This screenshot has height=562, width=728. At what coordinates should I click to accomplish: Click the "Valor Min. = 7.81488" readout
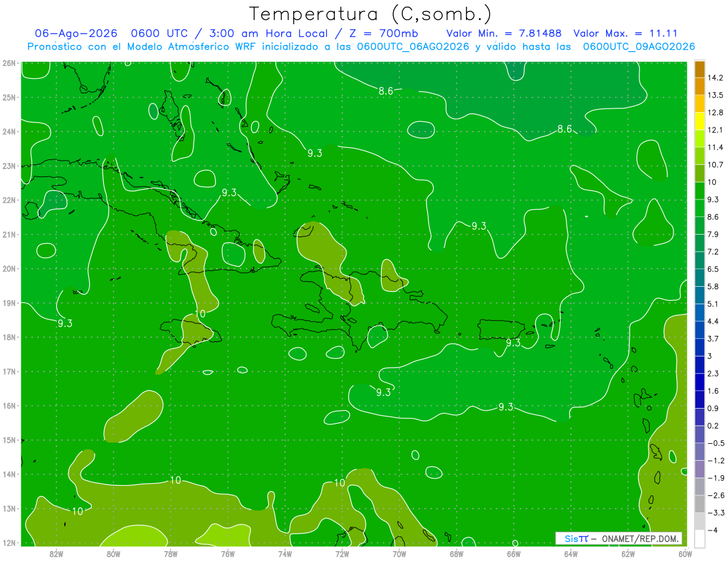(504, 33)
